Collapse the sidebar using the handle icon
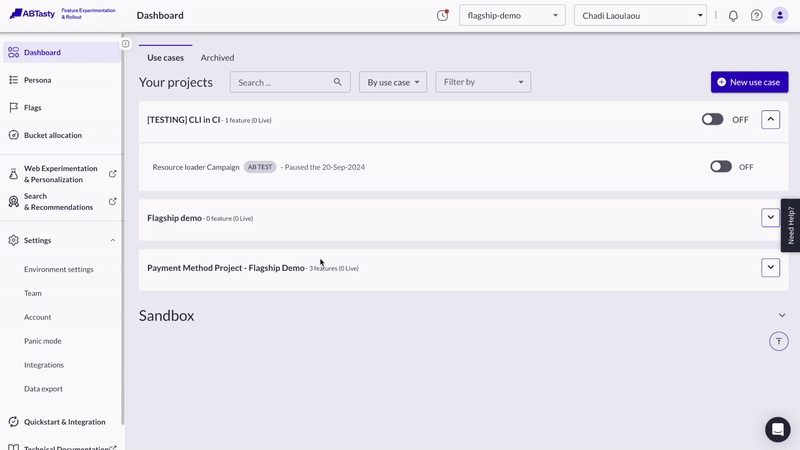This screenshot has height=450, width=800. tap(125, 44)
